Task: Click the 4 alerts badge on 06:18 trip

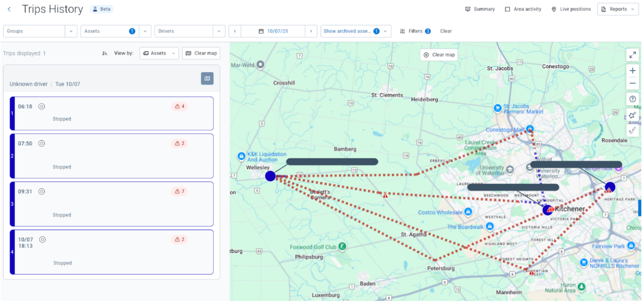Action: (x=179, y=106)
